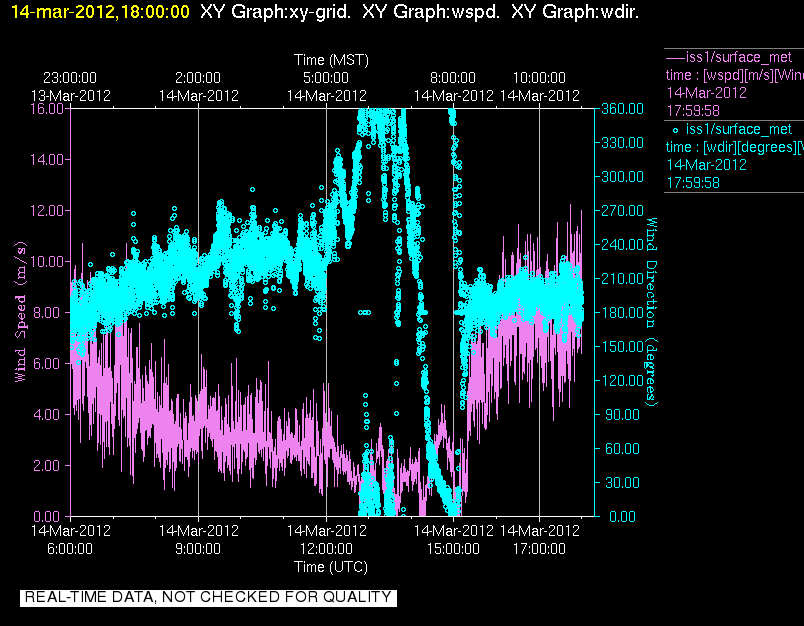Screen dimensions: 804x626
Task: Click the 4.00 wind speed tick label
Action: [x=49, y=414]
